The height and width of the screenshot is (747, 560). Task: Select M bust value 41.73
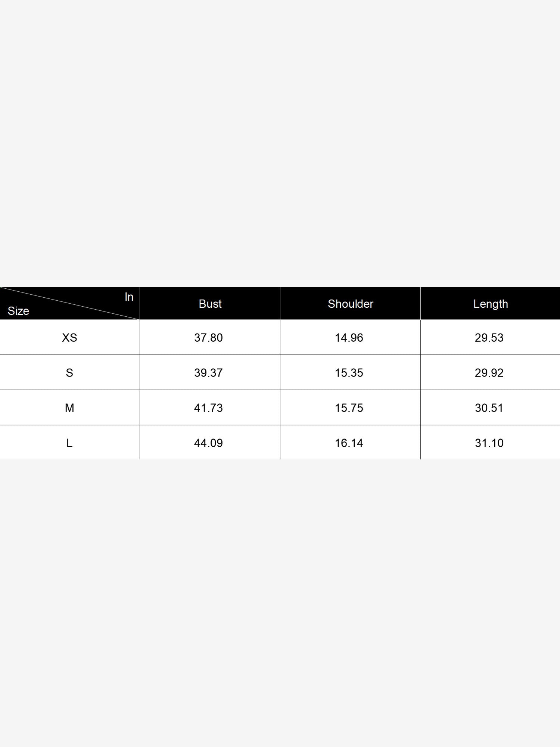[x=208, y=408]
